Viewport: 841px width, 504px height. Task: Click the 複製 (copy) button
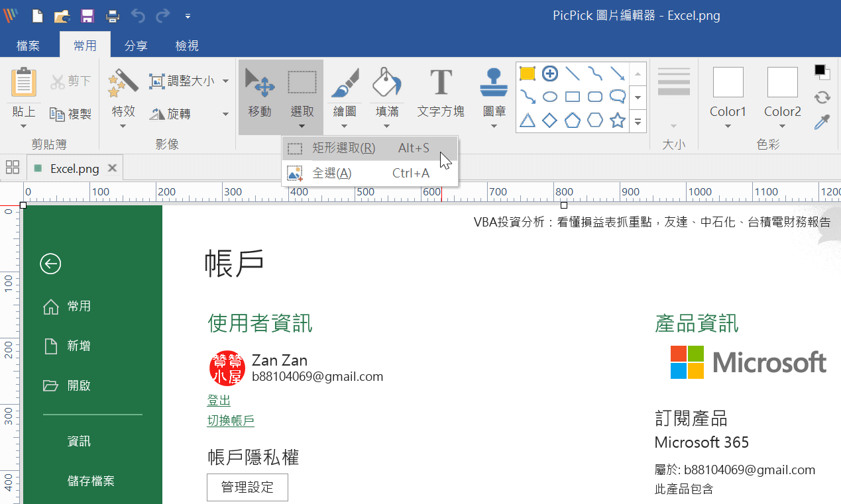tap(71, 114)
